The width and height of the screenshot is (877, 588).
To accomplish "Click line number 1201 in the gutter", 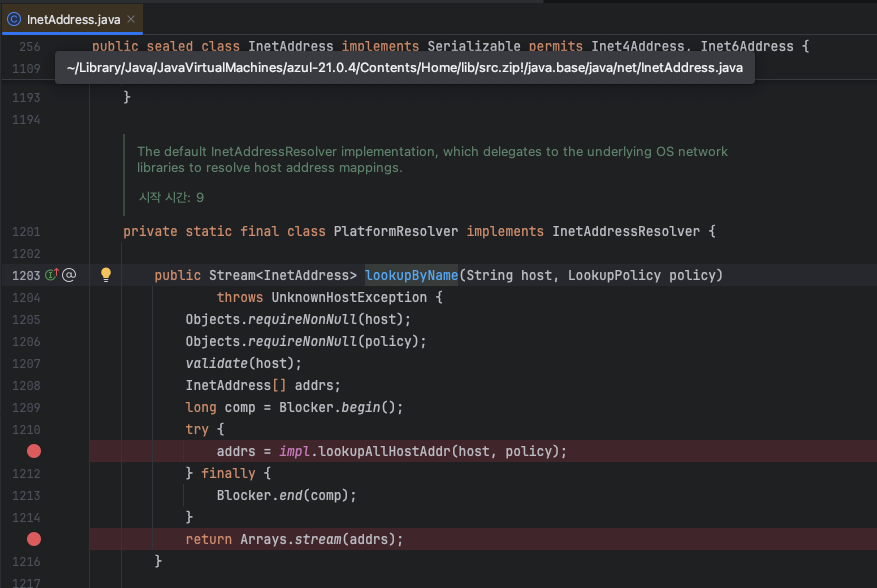I will 26,232.
